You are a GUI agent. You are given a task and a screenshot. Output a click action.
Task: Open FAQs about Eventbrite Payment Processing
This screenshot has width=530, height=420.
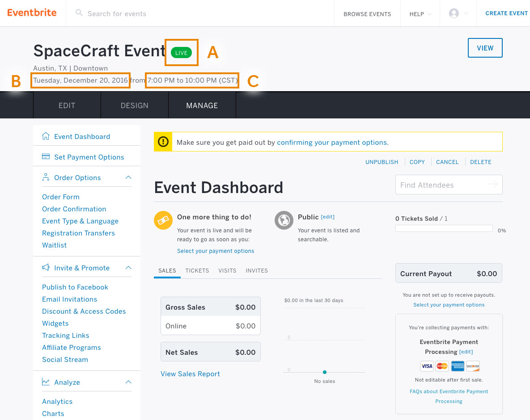[449, 396]
